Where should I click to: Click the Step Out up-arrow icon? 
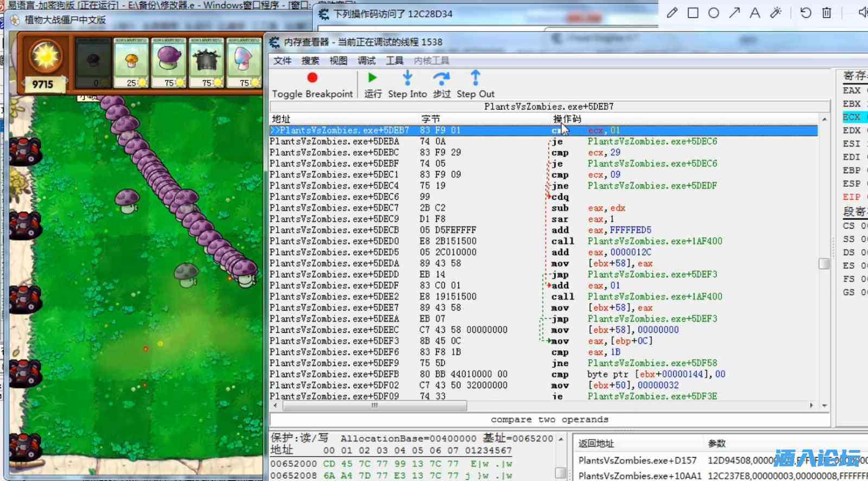coord(475,78)
